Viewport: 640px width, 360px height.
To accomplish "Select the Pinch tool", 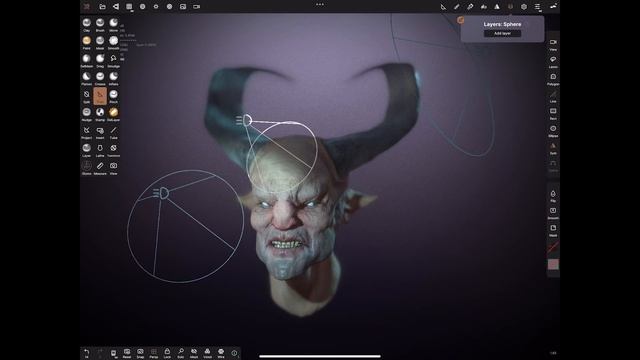I will [x=113, y=96].
